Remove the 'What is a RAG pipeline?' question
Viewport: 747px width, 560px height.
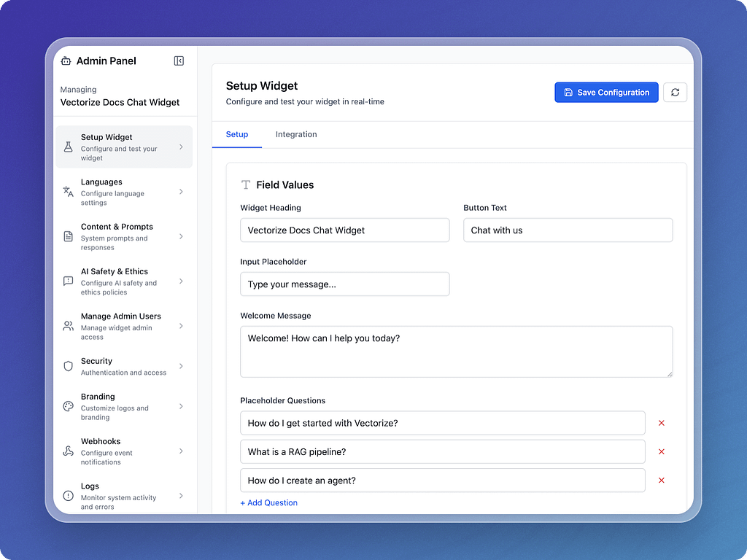(661, 452)
